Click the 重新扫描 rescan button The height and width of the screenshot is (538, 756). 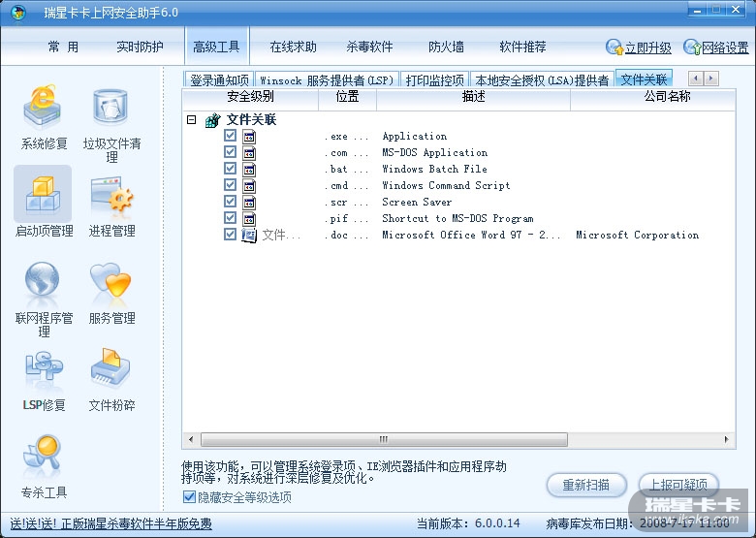coord(586,485)
